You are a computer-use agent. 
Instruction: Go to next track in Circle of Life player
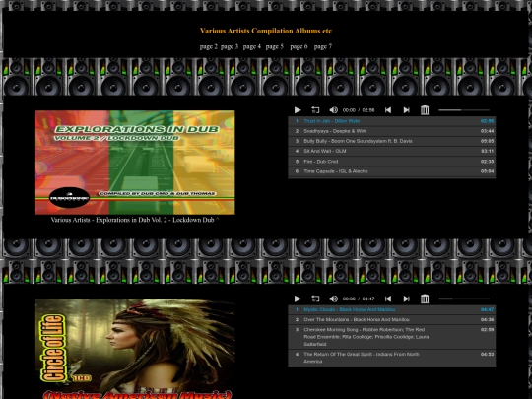[x=406, y=299]
